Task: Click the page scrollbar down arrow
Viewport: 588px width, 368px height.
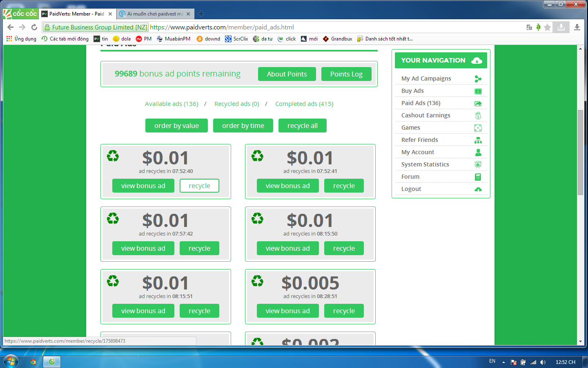Action: [x=580, y=342]
